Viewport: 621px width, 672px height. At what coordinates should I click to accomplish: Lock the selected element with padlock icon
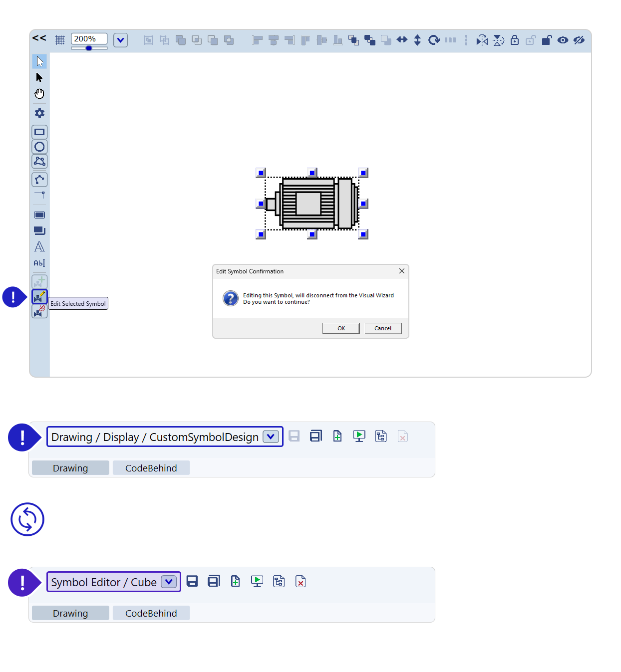tap(515, 40)
